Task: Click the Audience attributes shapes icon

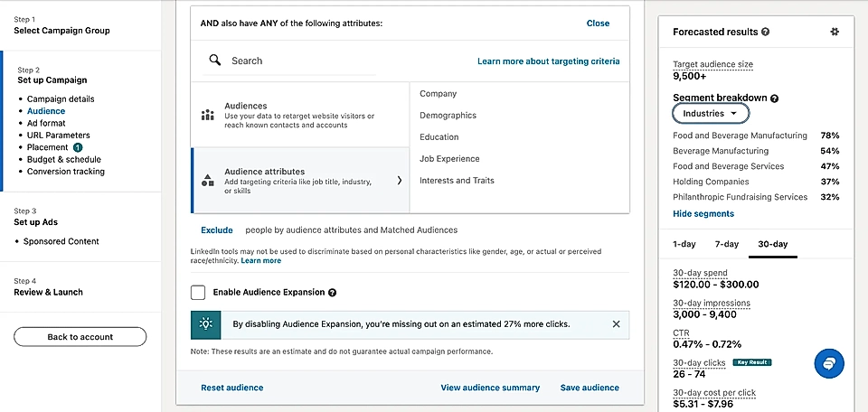Action: point(208,181)
